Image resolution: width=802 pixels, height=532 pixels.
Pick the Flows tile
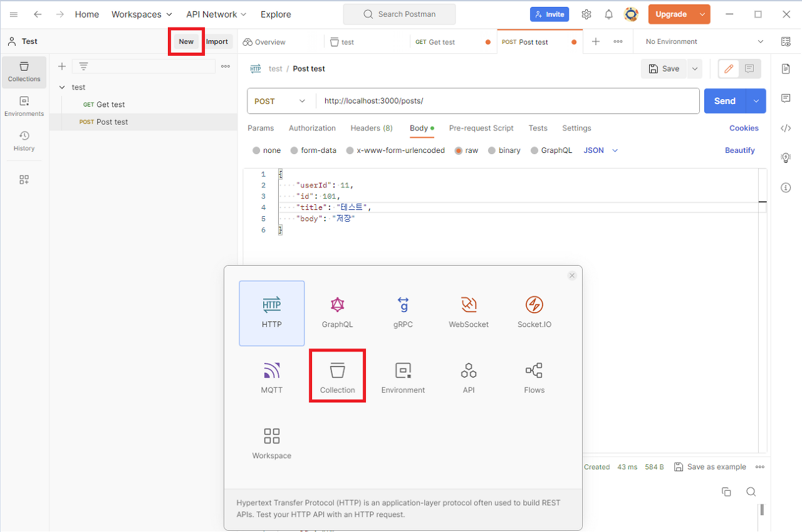coord(534,378)
